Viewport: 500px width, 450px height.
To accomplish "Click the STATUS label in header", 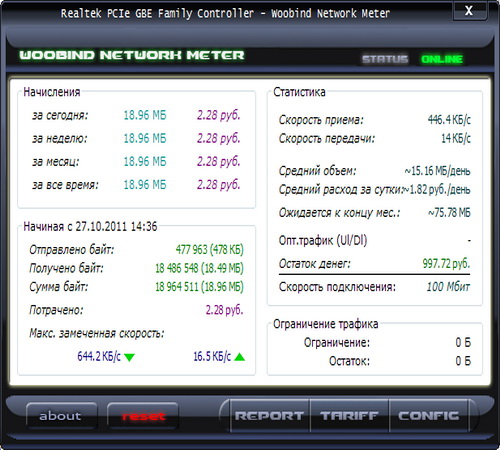I will tap(385, 59).
